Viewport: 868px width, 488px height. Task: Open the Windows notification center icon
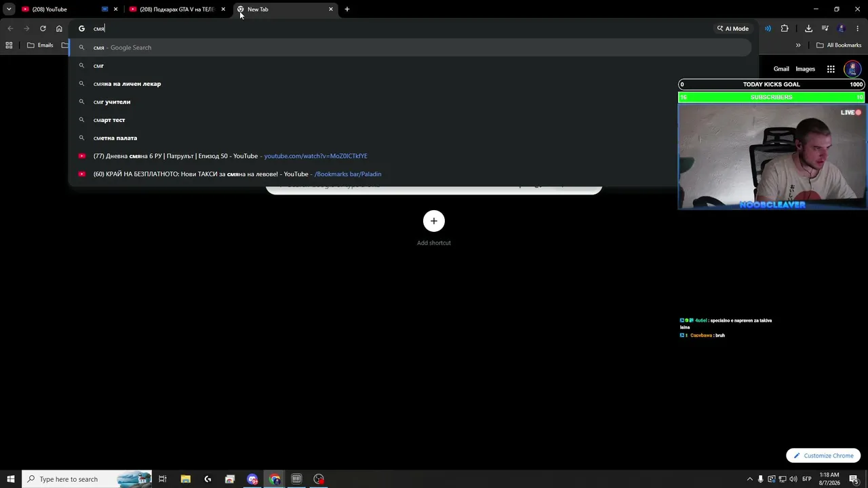[x=854, y=480]
